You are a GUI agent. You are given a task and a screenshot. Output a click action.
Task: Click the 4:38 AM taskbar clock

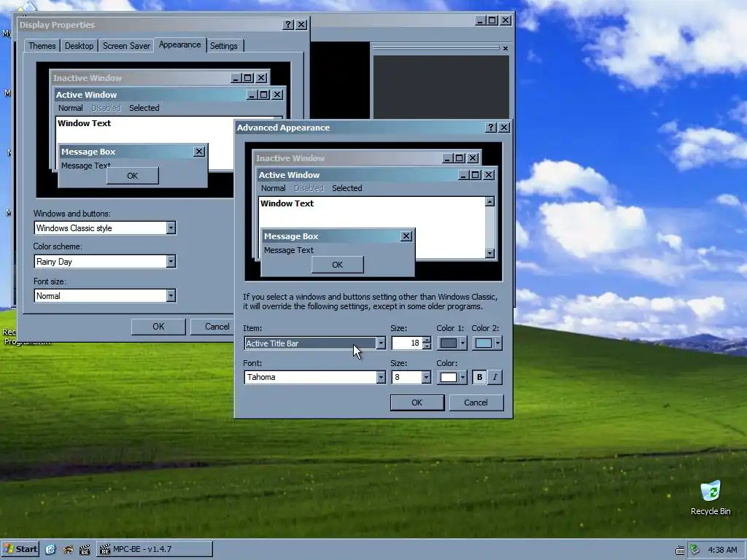coord(722,550)
